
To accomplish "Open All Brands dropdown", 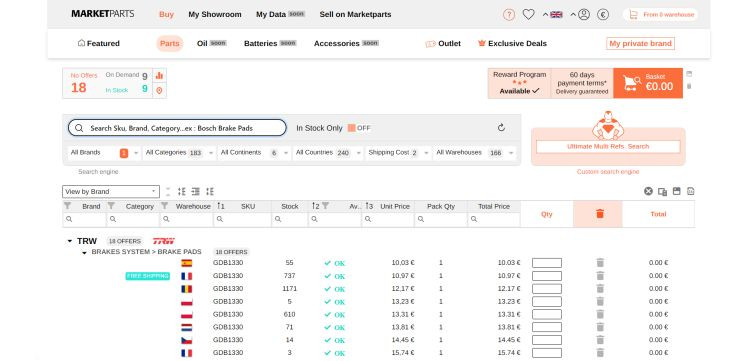I will 104,153.
